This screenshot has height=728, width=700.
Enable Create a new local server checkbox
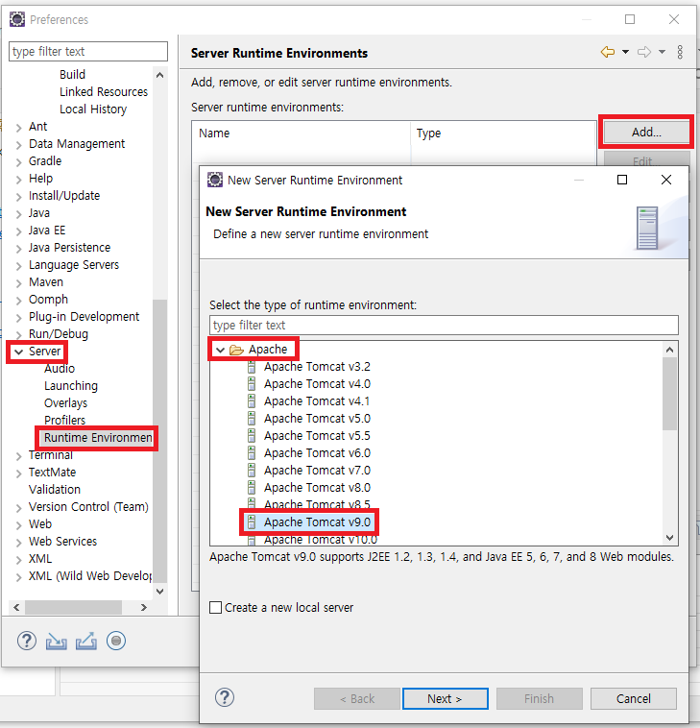pos(215,607)
